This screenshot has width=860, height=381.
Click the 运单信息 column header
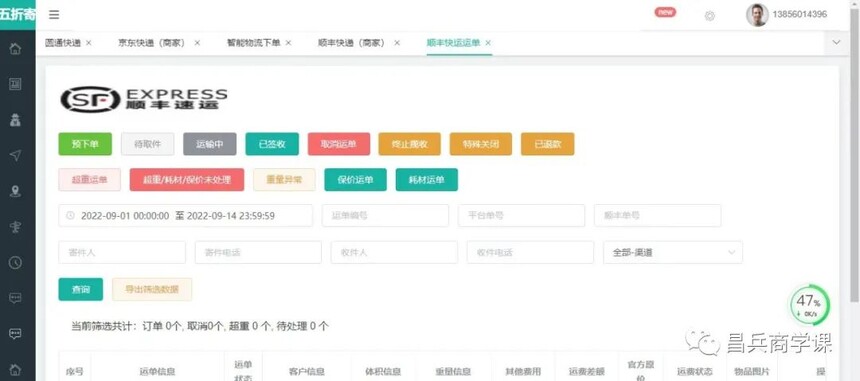157,372
